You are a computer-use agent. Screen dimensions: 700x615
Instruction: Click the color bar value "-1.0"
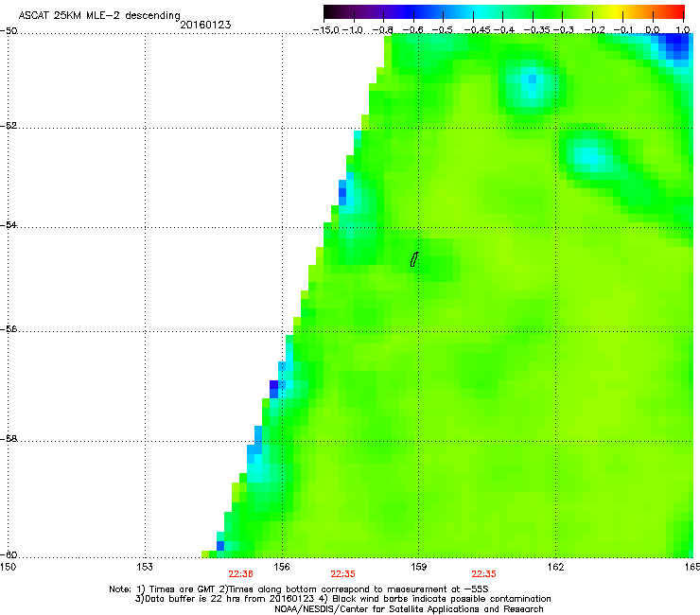click(x=354, y=30)
